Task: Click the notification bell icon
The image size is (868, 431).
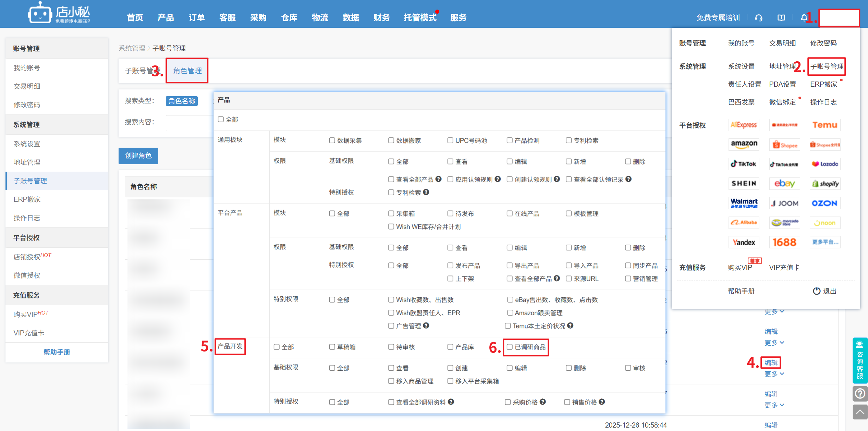Action: point(804,18)
